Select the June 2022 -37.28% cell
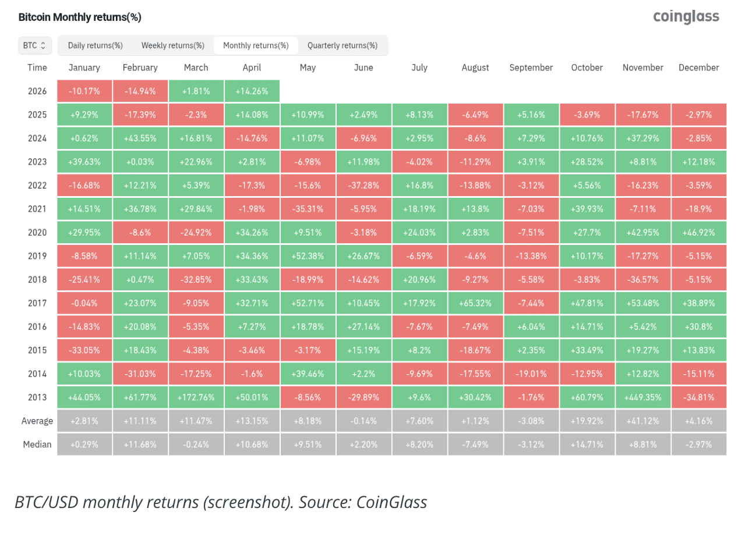756x540 pixels. click(x=363, y=186)
